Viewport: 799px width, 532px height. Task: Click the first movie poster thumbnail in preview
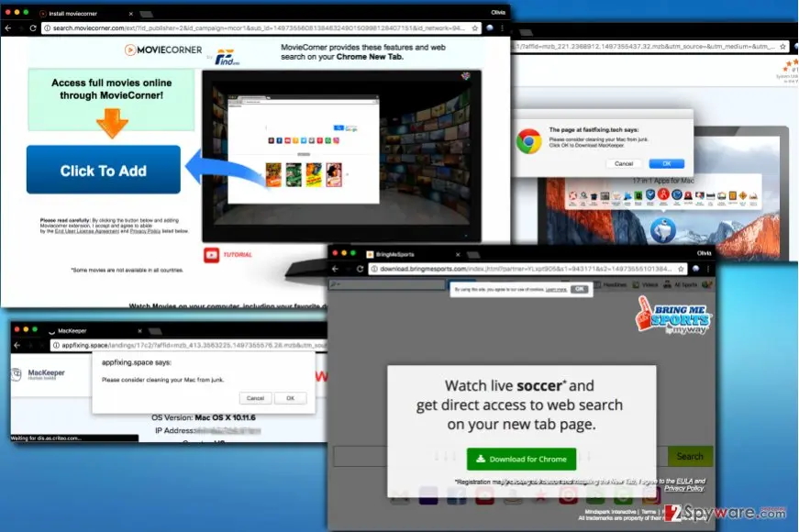coord(273,174)
